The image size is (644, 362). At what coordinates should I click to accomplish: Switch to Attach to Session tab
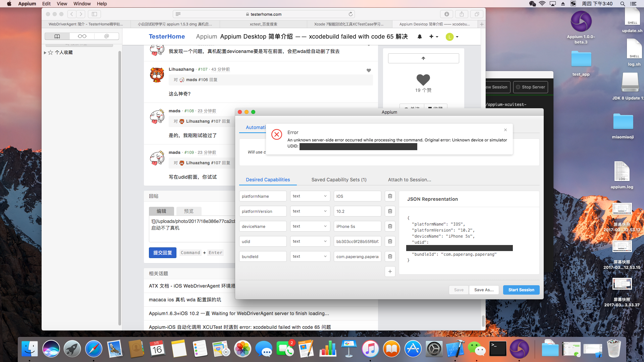pyautogui.click(x=410, y=180)
